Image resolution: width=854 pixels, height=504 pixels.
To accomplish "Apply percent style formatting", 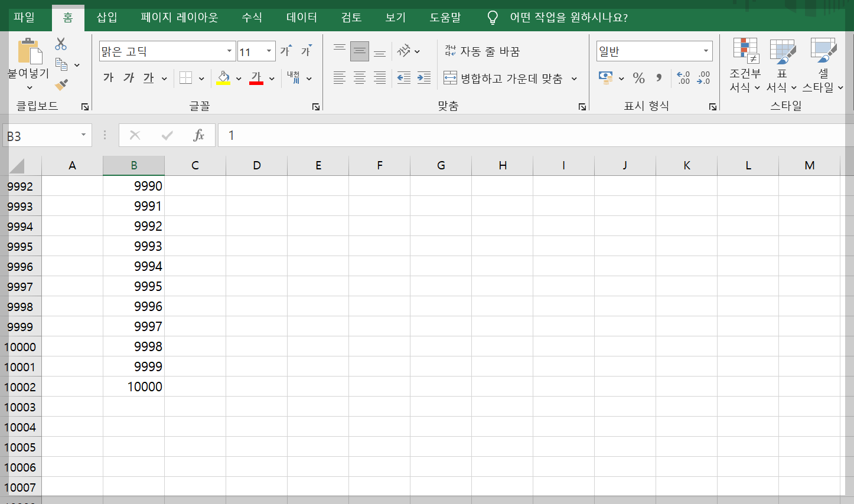I will coord(638,77).
